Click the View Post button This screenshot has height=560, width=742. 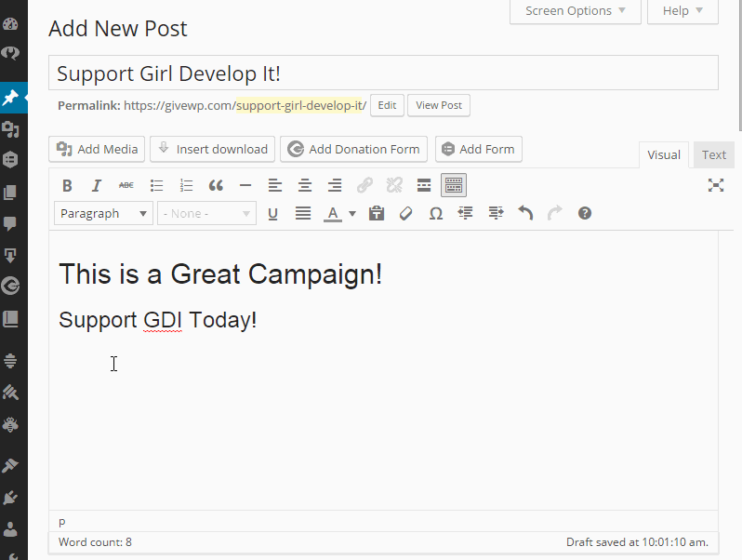click(439, 105)
